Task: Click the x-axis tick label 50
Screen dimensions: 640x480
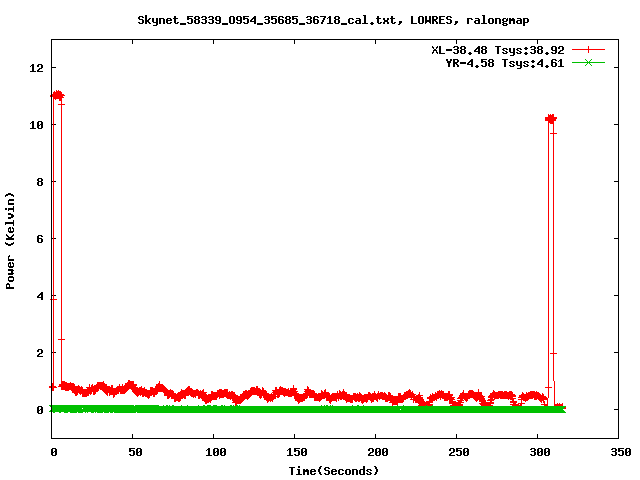Action: 135,452
